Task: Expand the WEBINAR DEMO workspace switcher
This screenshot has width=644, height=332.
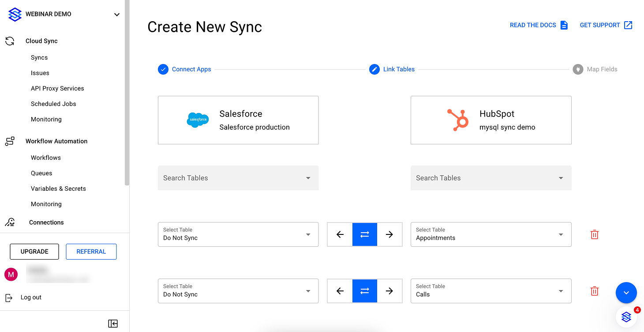Action: pos(116,15)
